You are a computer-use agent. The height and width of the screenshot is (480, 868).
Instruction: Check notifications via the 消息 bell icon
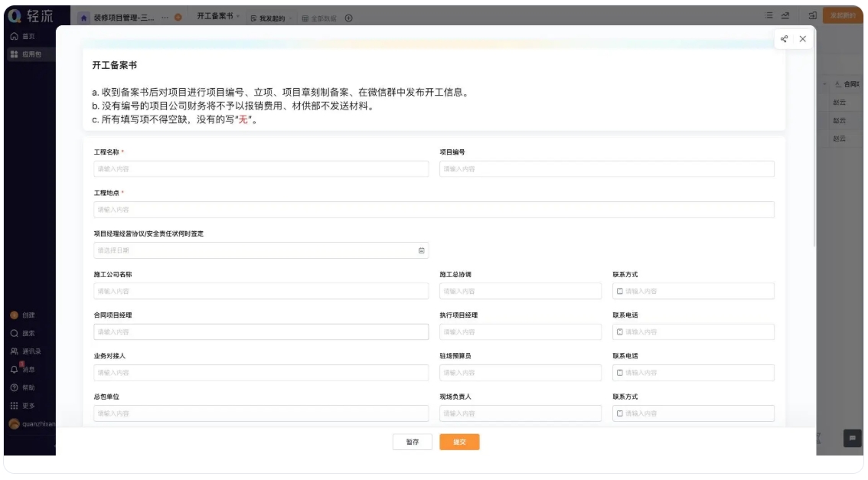click(x=17, y=367)
